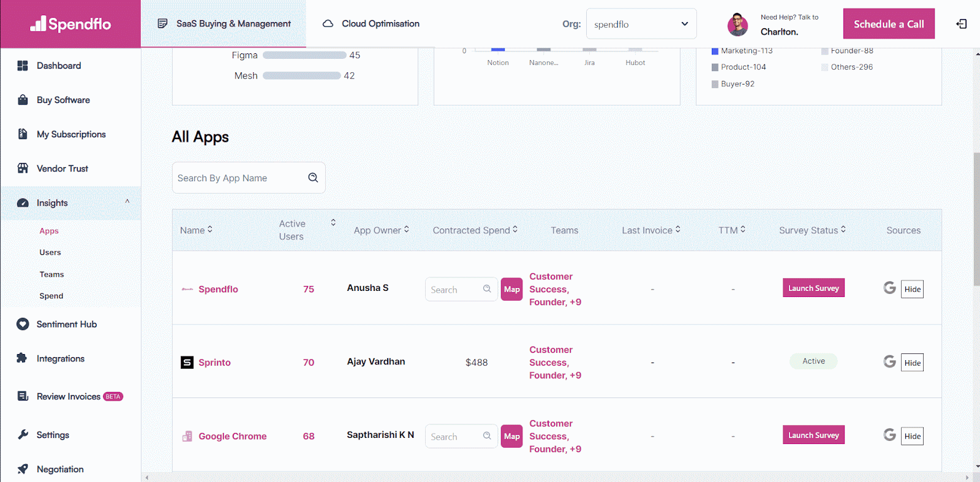Screen dimensions: 980x482
Task: Click the Spendflo app logo icon
Action: click(x=187, y=289)
